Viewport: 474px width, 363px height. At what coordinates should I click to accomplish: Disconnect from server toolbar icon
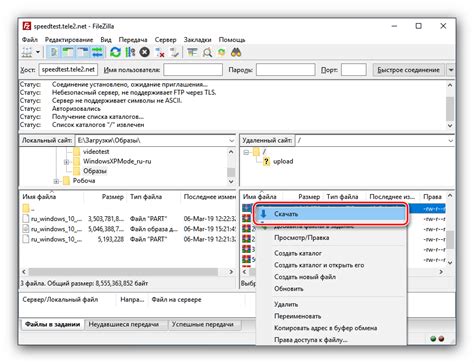click(160, 52)
